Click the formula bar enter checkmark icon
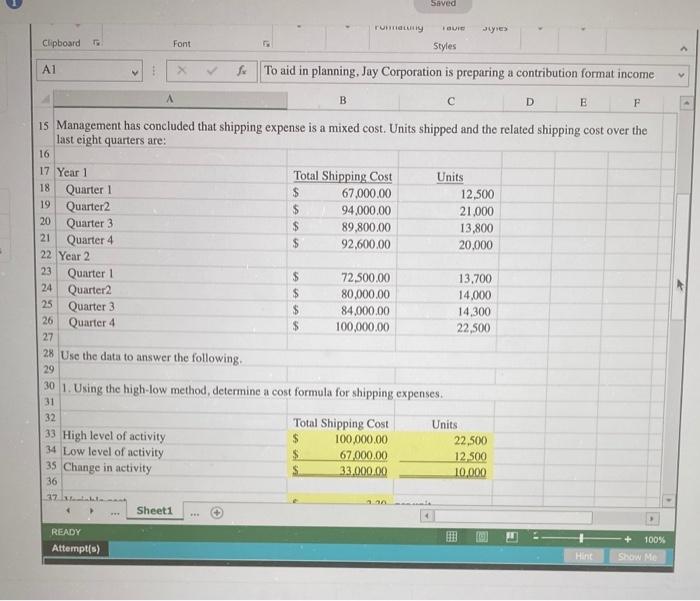Screen dimensions: 700x601 [x=212, y=71]
